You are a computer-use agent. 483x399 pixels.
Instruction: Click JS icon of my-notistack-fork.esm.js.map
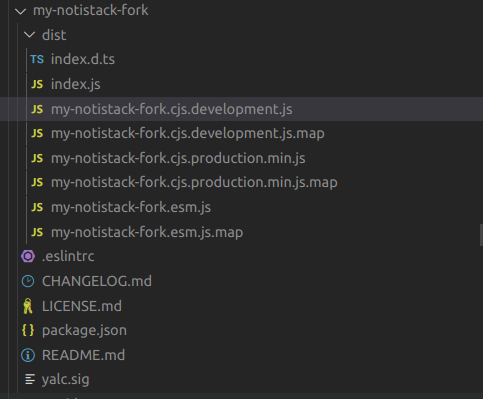coord(37,232)
